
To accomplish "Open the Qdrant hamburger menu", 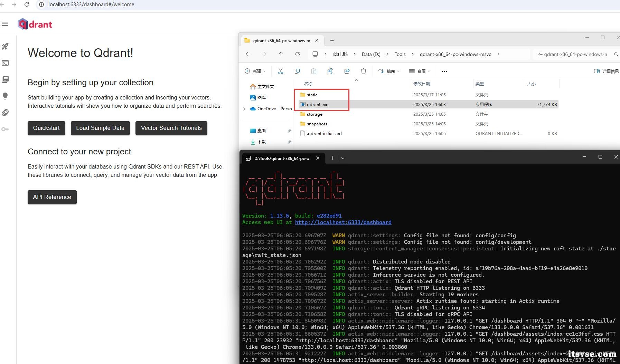I will click(x=5, y=24).
